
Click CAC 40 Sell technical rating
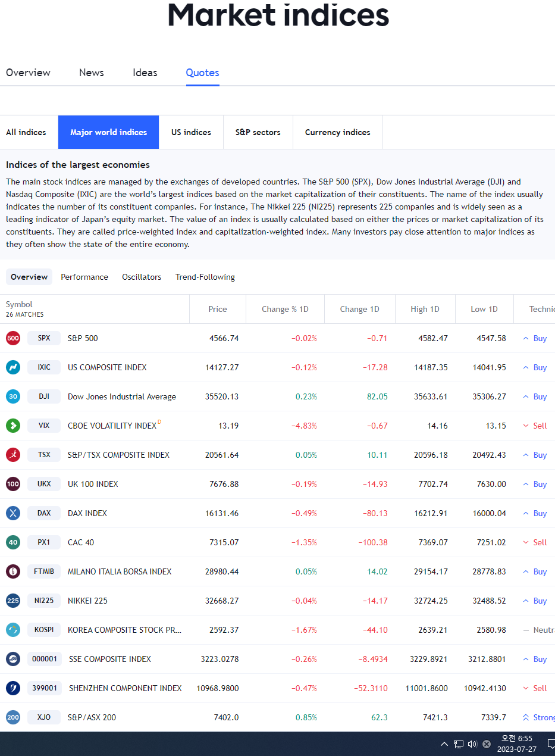(535, 542)
